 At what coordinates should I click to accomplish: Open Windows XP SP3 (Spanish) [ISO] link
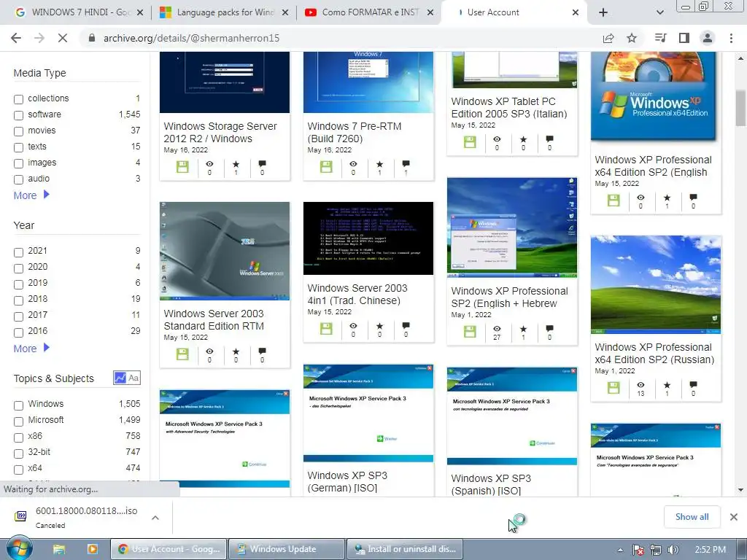pos(491,484)
